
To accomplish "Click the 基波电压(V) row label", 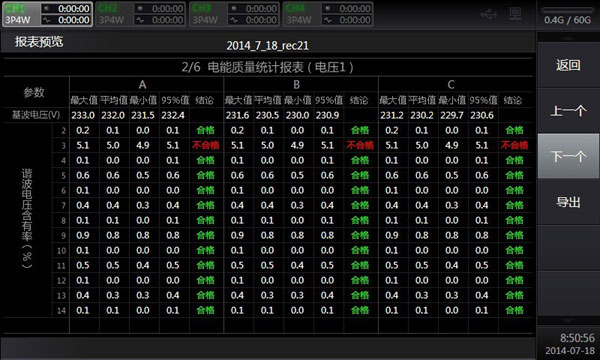I will coord(36,115).
